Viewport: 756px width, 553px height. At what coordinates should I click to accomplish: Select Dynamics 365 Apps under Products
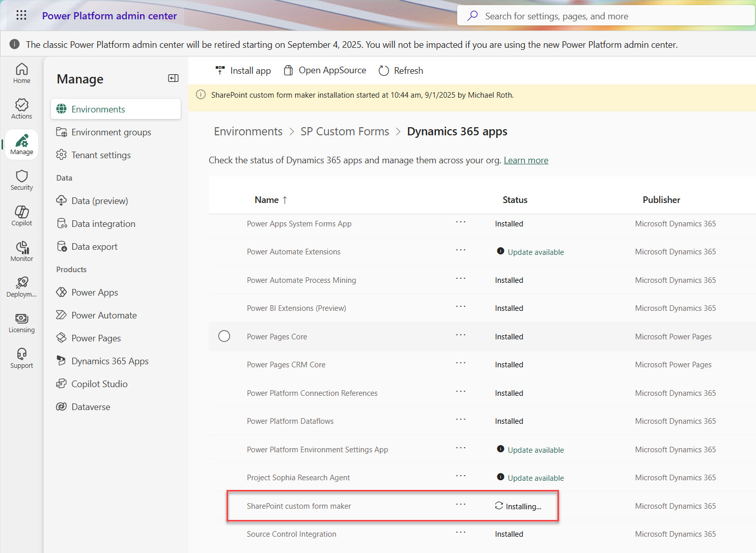pos(109,361)
